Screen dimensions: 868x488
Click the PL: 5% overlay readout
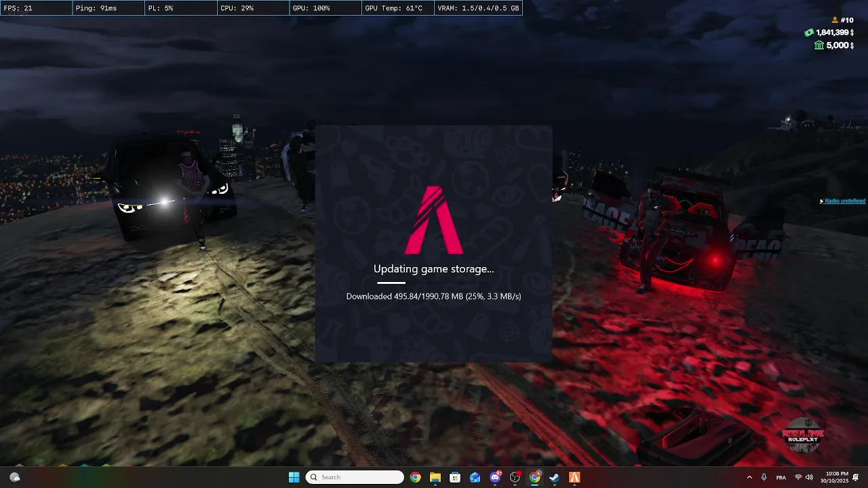pyautogui.click(x=181, y=8)
